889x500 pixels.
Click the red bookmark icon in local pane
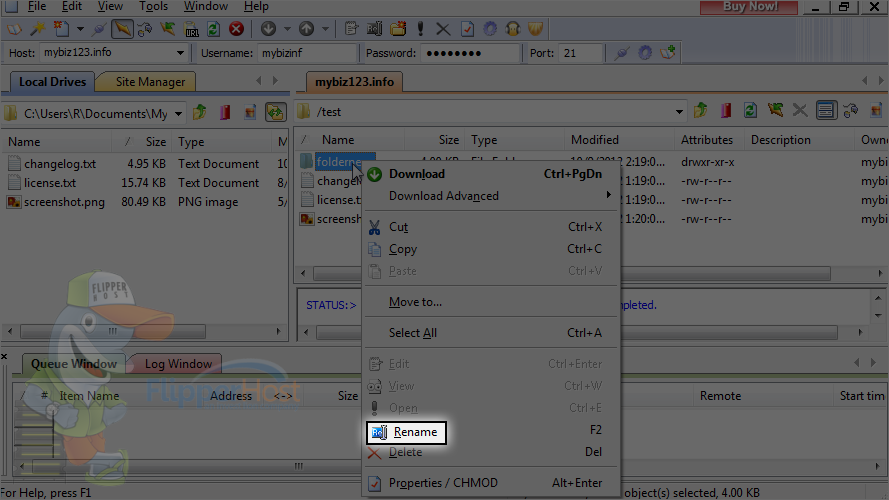(x=225, y=112)
